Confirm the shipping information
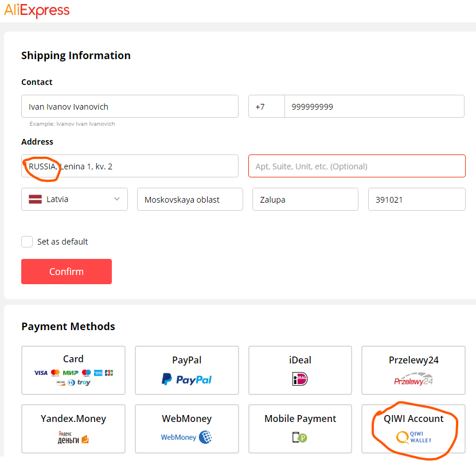 (x=67, y=272)
